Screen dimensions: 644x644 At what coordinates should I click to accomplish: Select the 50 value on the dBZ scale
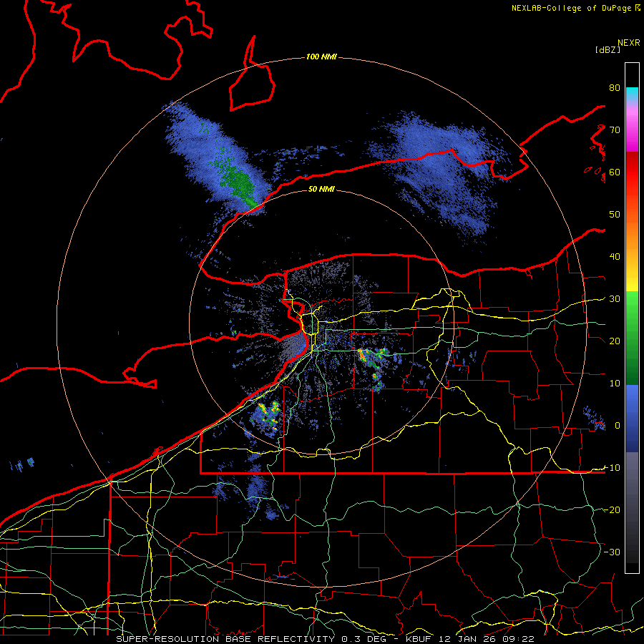click(615, 215)
